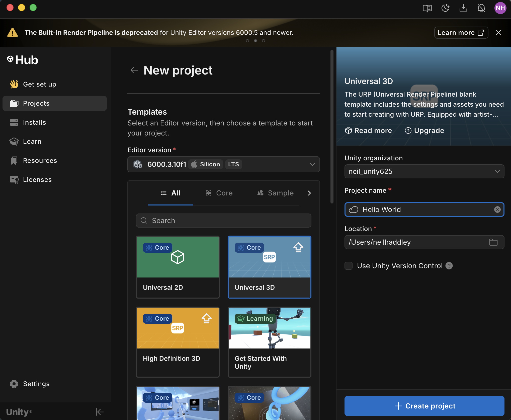Collapse the sidebar using bottom-left arrow icon
Screen dimensions: 511x420
[100, 412]
